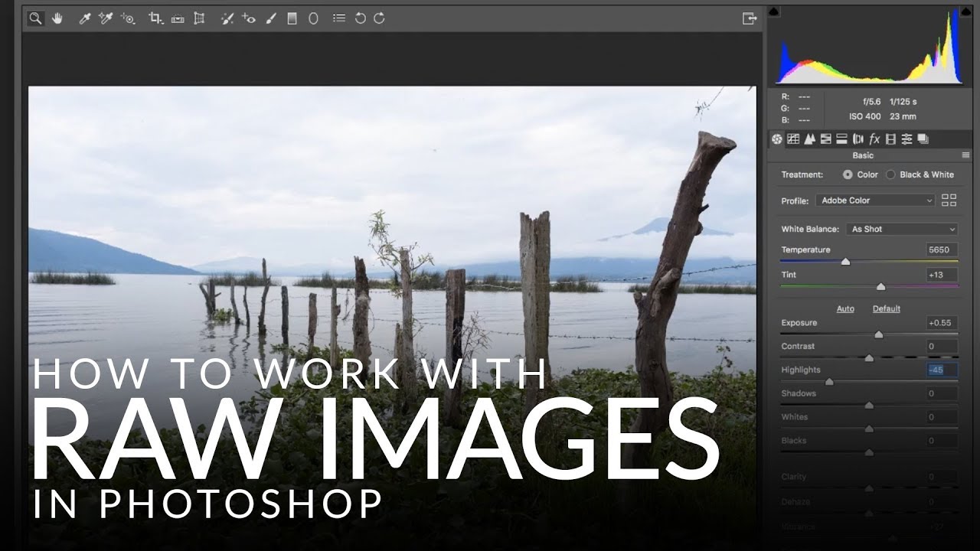
Task: Select the Hand tool
Action: [57, 18]
